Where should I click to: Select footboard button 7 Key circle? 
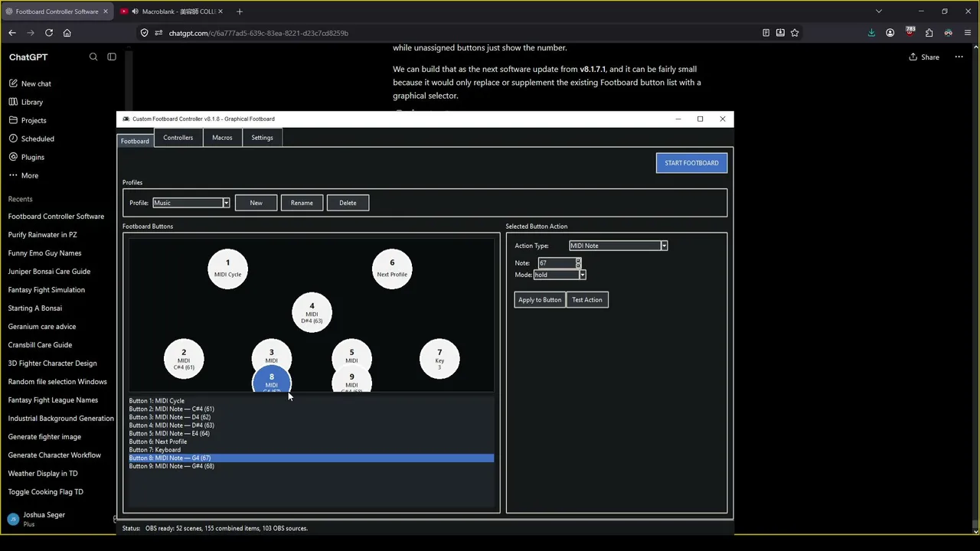439,359
